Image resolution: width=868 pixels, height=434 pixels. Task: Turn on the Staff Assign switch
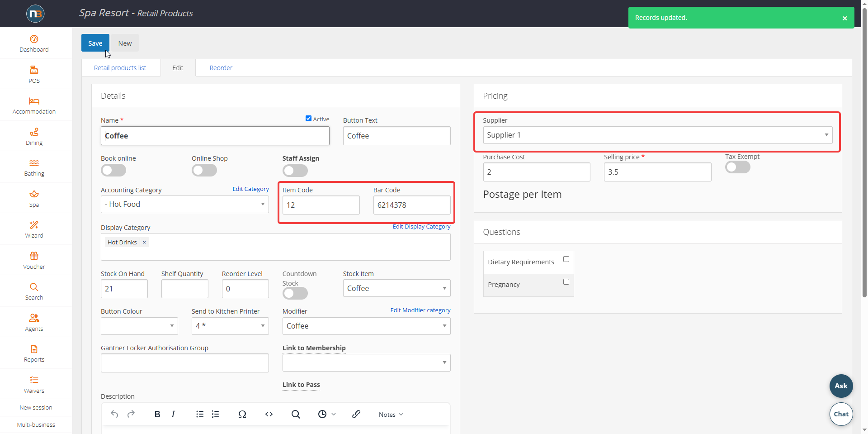[x=295, y=171]
